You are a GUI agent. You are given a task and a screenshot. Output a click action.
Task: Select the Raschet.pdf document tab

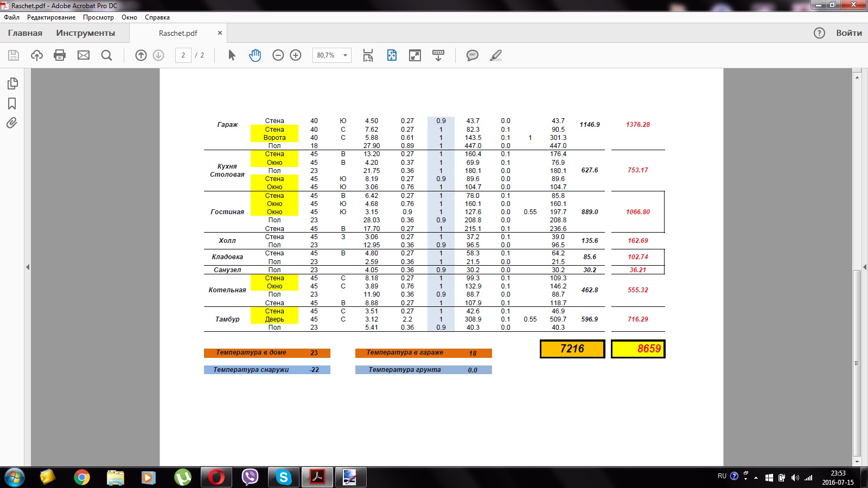(x=178, y=33)
